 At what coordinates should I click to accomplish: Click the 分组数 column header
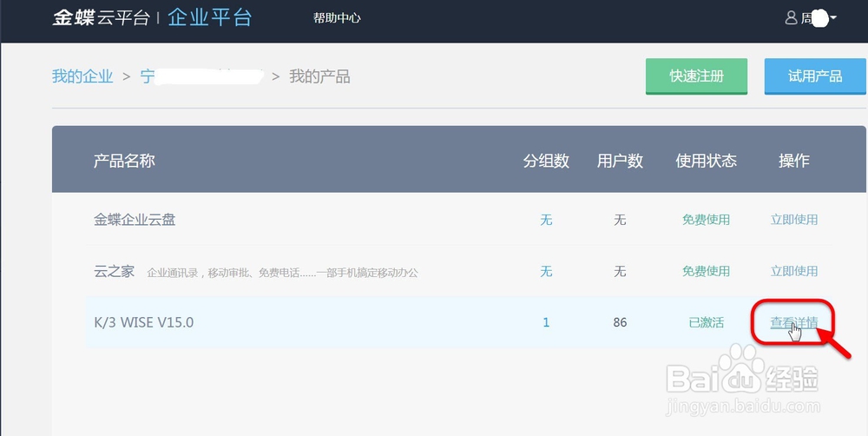tap(546, 161)
